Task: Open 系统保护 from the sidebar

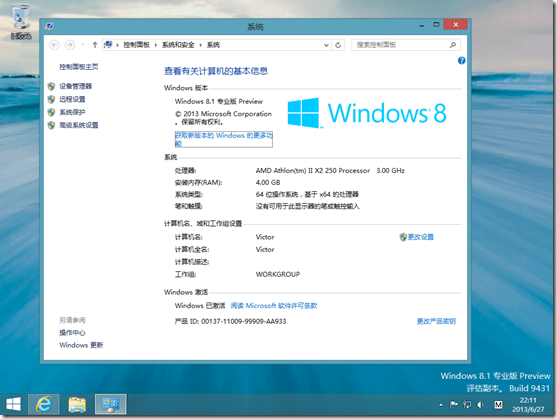Action: click(x=72, y=112)
